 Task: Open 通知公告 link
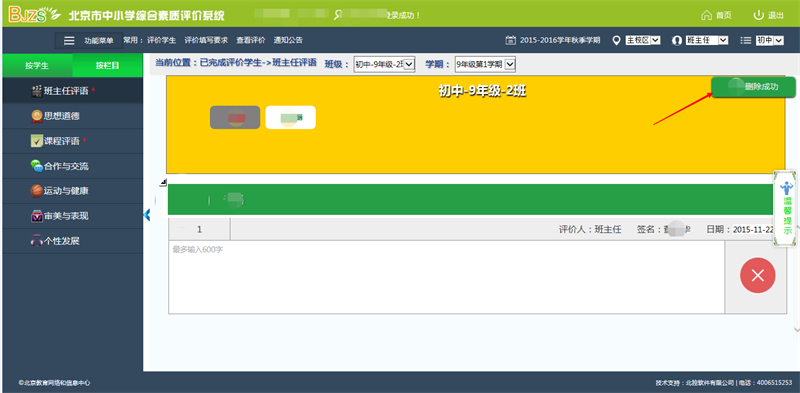288,40
